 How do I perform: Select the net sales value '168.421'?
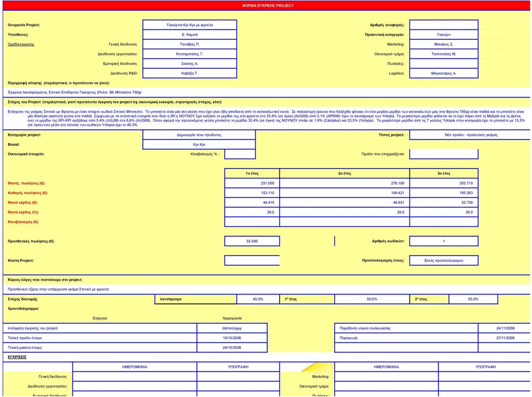tap(345, 192)
